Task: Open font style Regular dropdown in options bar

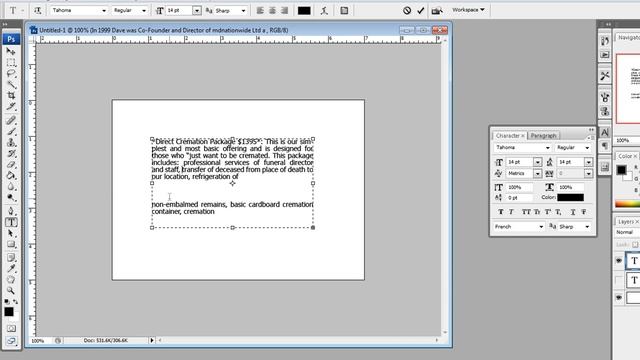Action: click(144, 11)
